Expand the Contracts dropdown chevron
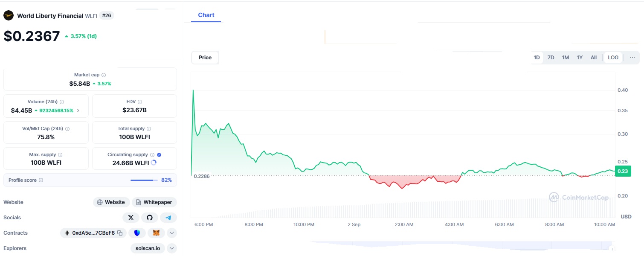 (x=172, y=233)
